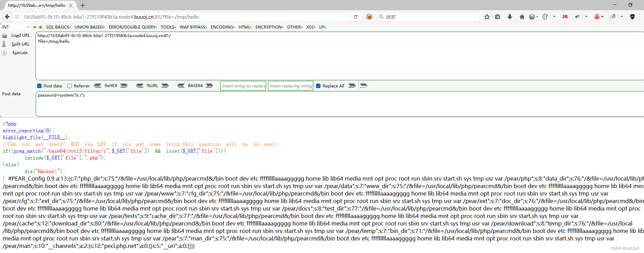Bookmark this page with the star icon
The width and height of the screenshot is (644, 253).
click(487, 17)
